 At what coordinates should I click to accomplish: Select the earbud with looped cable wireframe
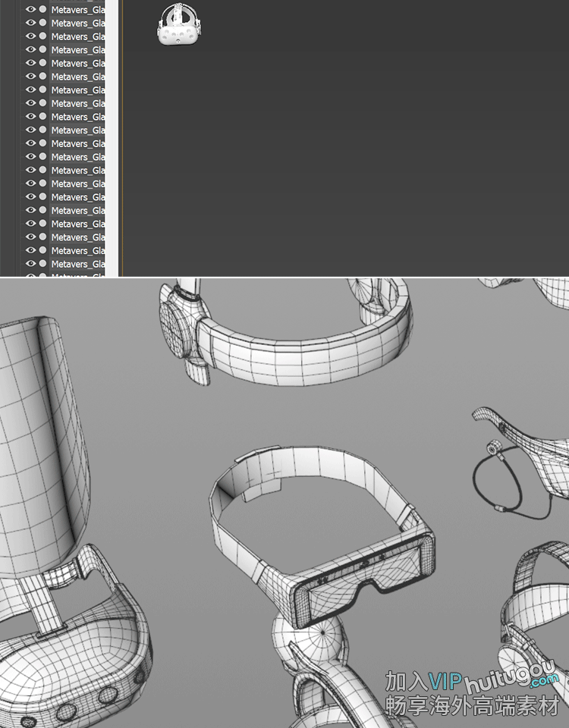click(x=512, y=481)
